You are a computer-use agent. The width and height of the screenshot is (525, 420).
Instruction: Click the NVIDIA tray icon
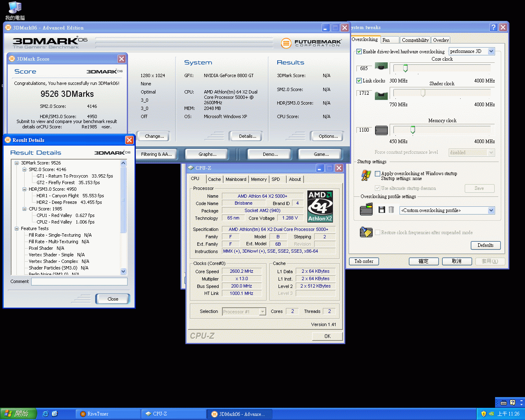click(x=491, y=414)
